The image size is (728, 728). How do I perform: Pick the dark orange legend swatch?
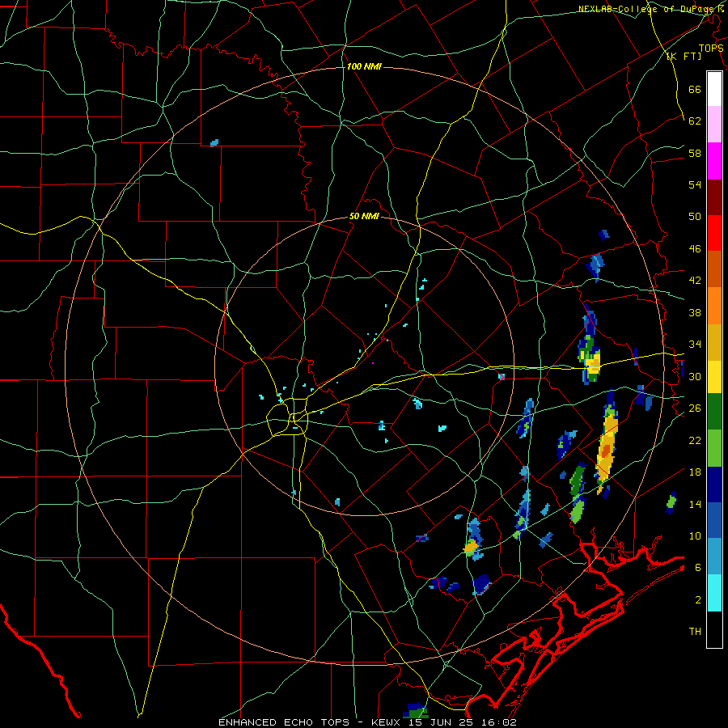tap(714, 269)
